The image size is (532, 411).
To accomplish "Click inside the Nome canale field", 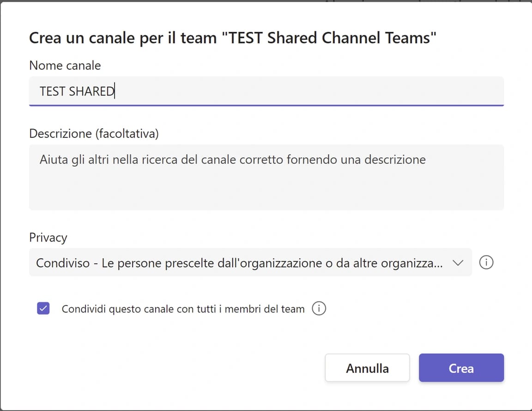I will click(266, 91).
